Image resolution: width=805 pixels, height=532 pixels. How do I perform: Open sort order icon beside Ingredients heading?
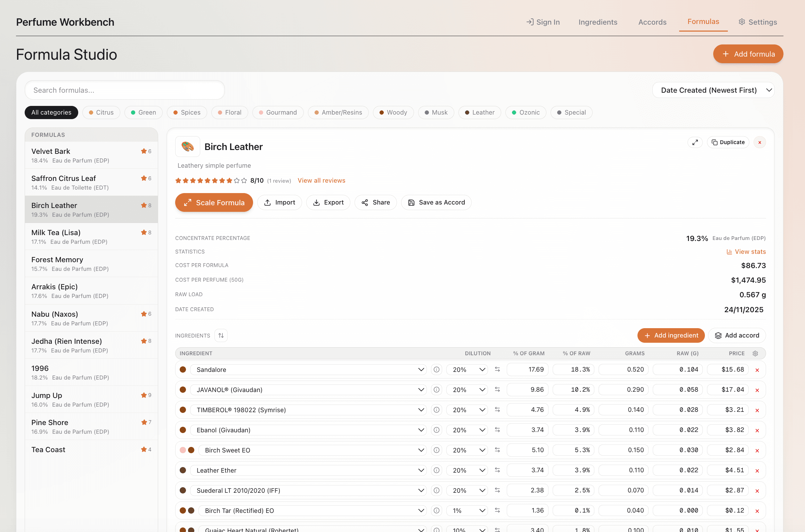221,335
